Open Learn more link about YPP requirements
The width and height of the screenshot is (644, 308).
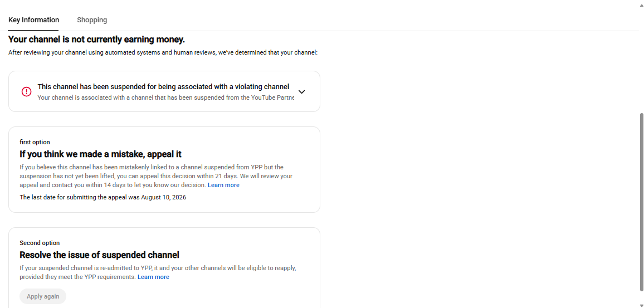(x=153, y=277)
